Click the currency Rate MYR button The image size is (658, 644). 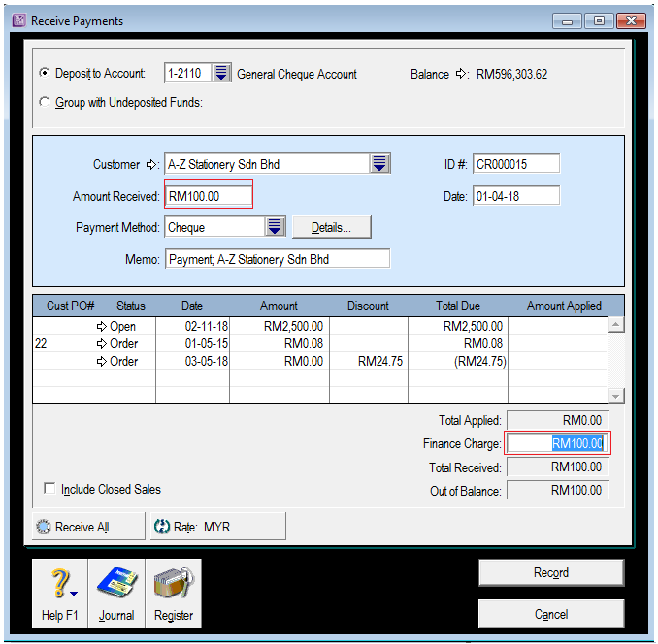pos(217,527)
